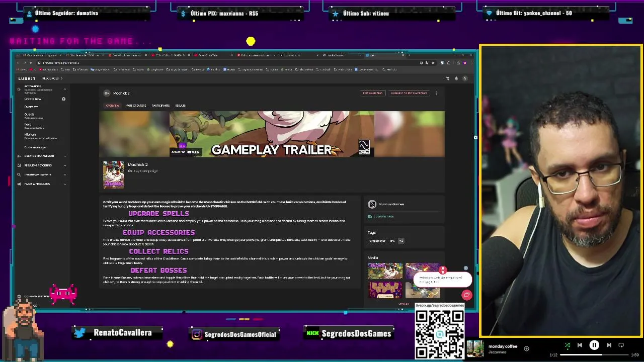The height and width of the screenshot is (362, 644).
Task: Collapse the Activations sidebar section
Action: pyautogui.click(x=65, y=89)
